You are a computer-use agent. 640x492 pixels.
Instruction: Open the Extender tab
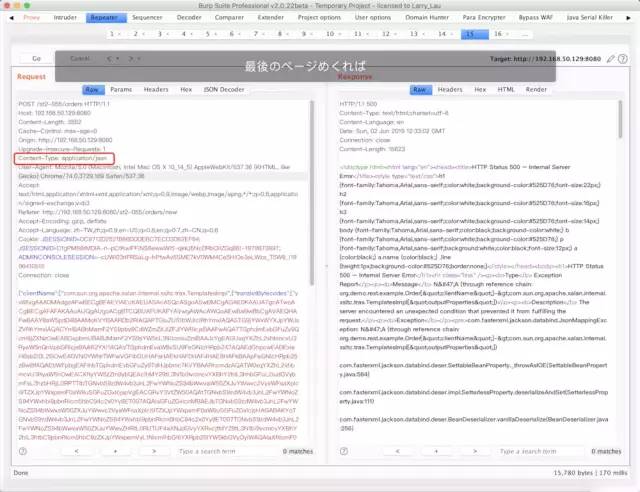tap(271, 18)
